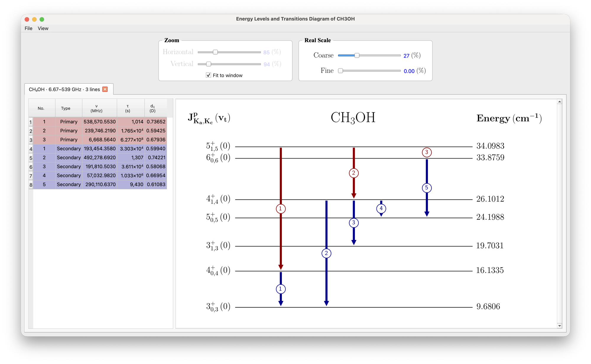
Task: Sort by the dij (D) column header
Action: (x=156, y=108)
